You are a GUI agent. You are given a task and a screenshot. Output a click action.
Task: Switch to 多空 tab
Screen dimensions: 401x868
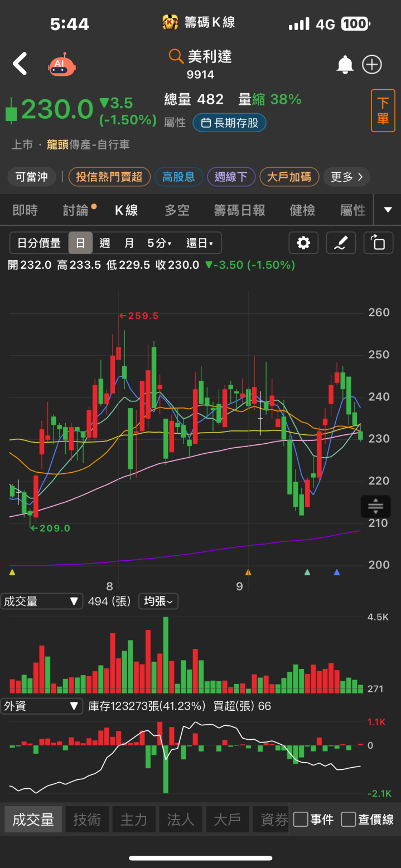click(x=177, y=210)
